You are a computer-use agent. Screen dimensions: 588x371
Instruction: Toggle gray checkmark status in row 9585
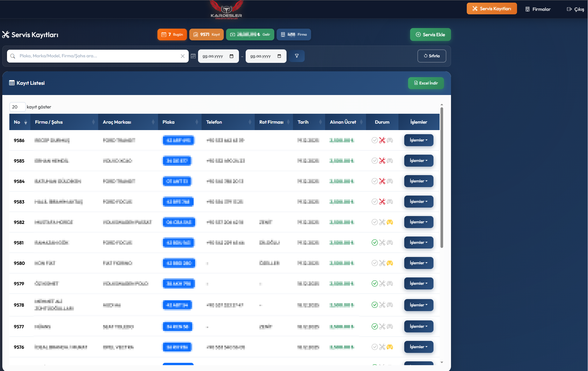[374, 161]
